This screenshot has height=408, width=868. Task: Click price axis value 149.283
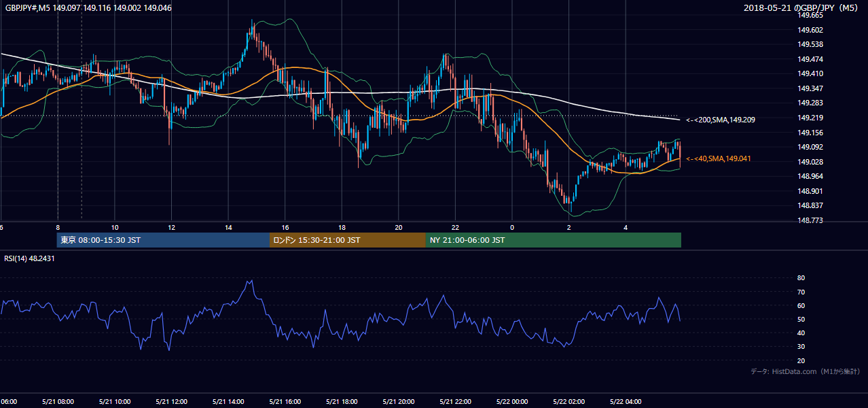(810, 103)
